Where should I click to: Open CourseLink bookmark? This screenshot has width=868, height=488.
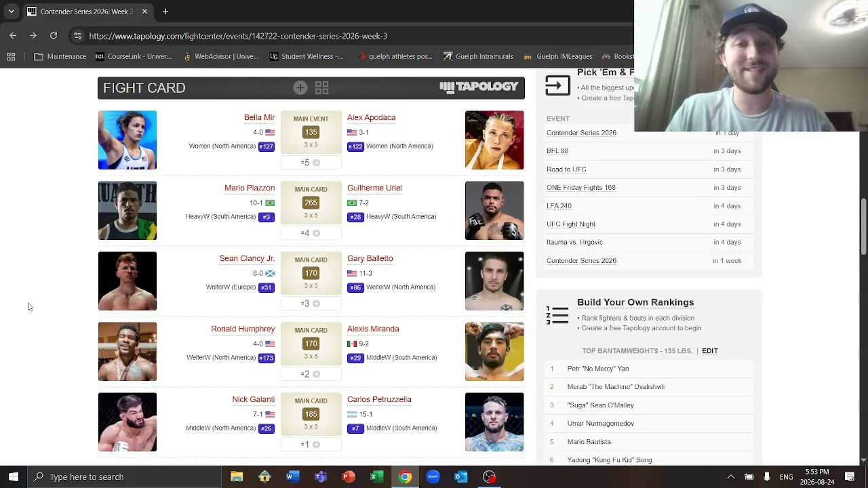(134, 56)
